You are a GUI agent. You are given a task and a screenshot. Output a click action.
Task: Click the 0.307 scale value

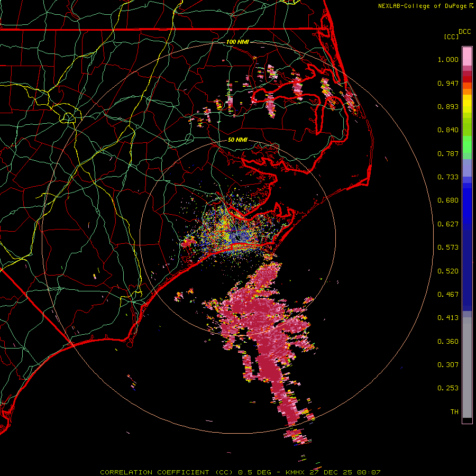(x=448, y=364)
